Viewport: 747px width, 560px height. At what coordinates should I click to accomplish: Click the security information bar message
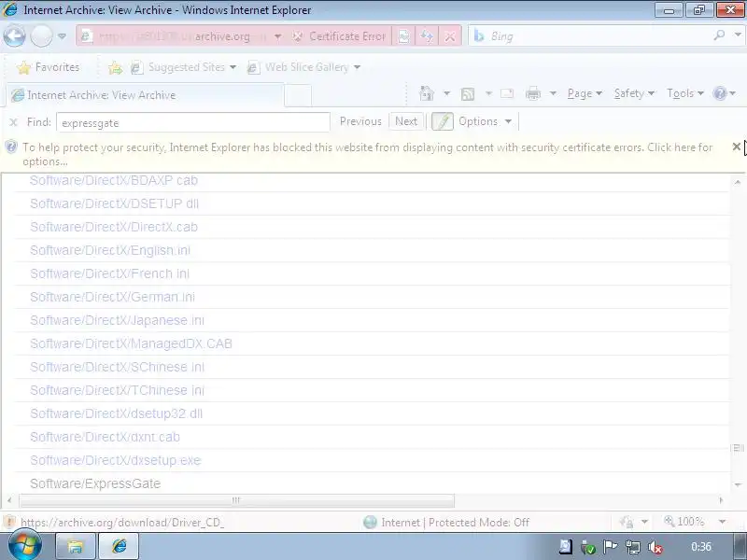pyautogui.click(x=367, y=154)
